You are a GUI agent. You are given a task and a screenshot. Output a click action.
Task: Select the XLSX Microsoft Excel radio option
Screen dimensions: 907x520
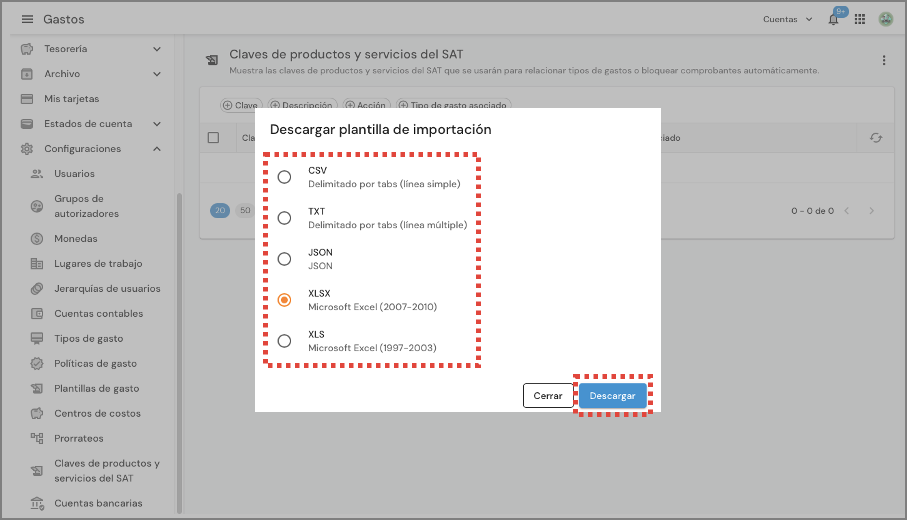click(x=284, y=300)
